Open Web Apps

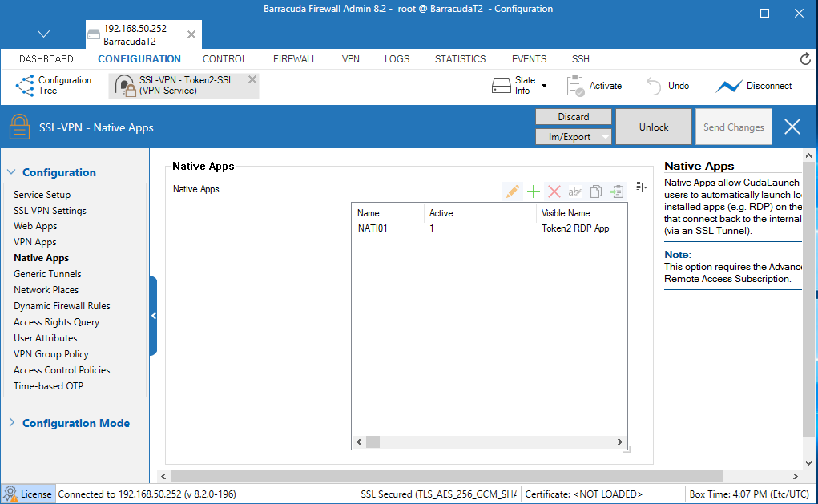click(x=35, y=226)
